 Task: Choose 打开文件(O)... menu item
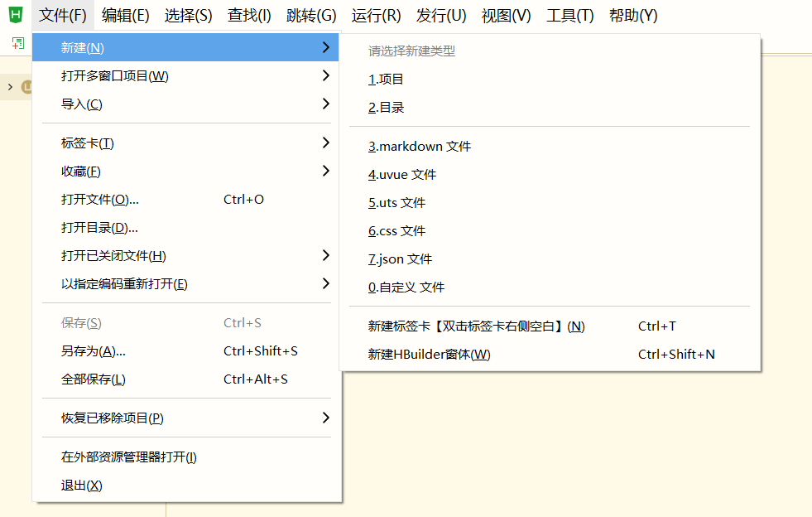click(x=185, y=200)
